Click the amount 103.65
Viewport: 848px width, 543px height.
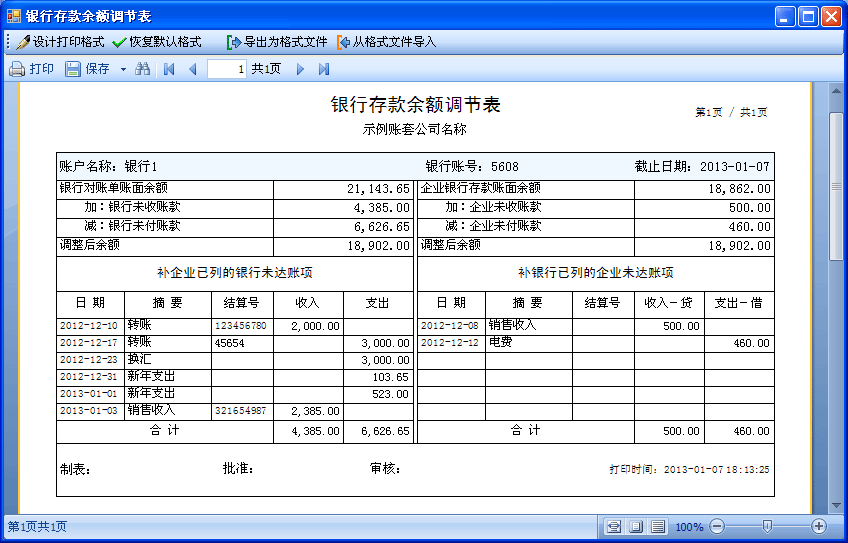390,377
